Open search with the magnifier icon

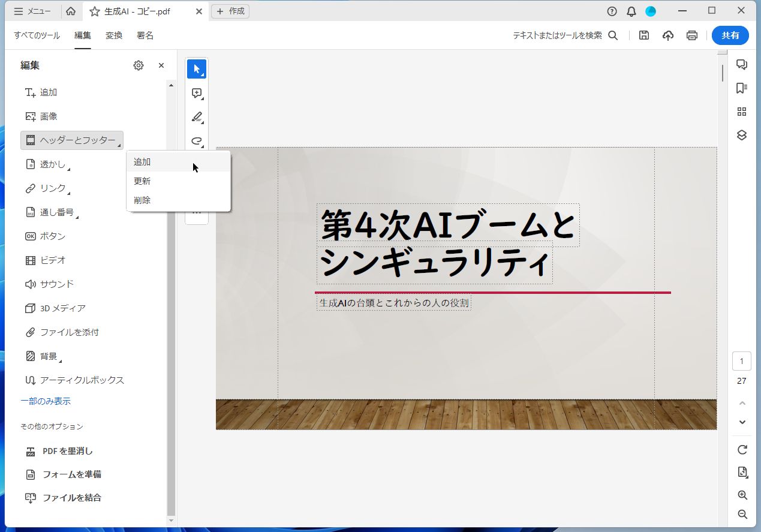(x=613, y=35)
